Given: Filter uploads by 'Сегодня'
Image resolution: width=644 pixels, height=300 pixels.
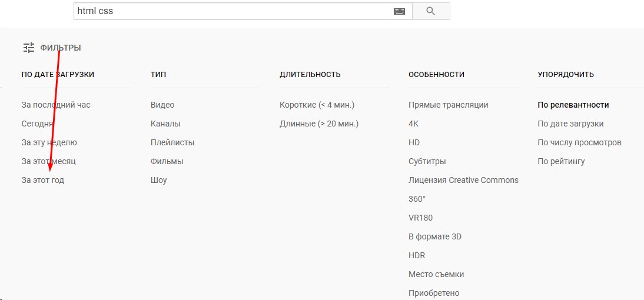Looking at the screenshot, I should click(37, 124).
